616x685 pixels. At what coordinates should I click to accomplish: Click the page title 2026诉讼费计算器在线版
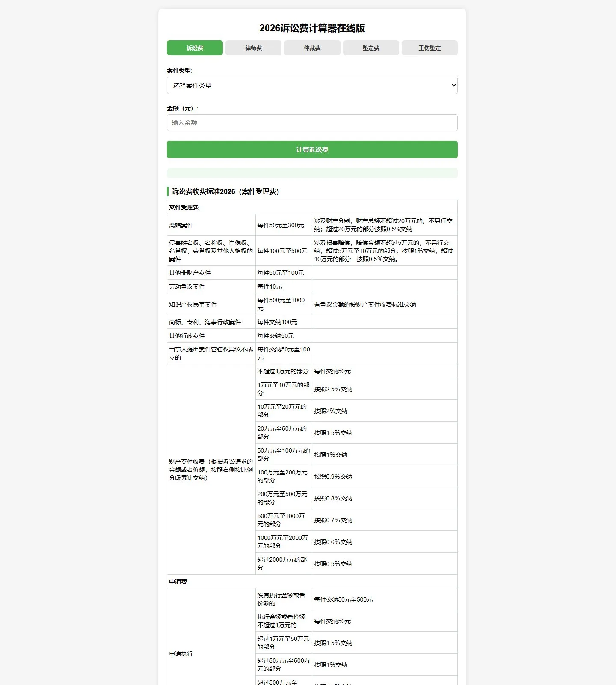click(x=312, y=28)
